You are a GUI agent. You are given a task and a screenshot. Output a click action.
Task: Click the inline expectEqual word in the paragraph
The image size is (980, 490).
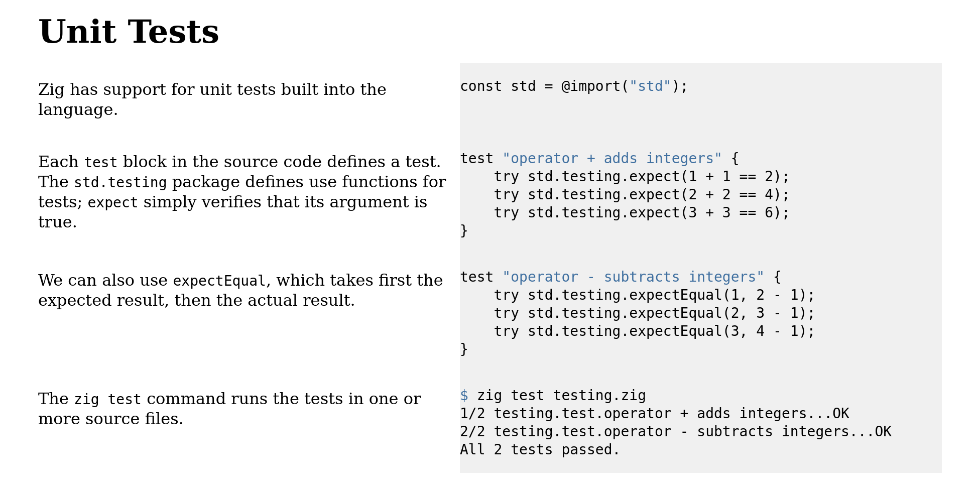(219, 281)
